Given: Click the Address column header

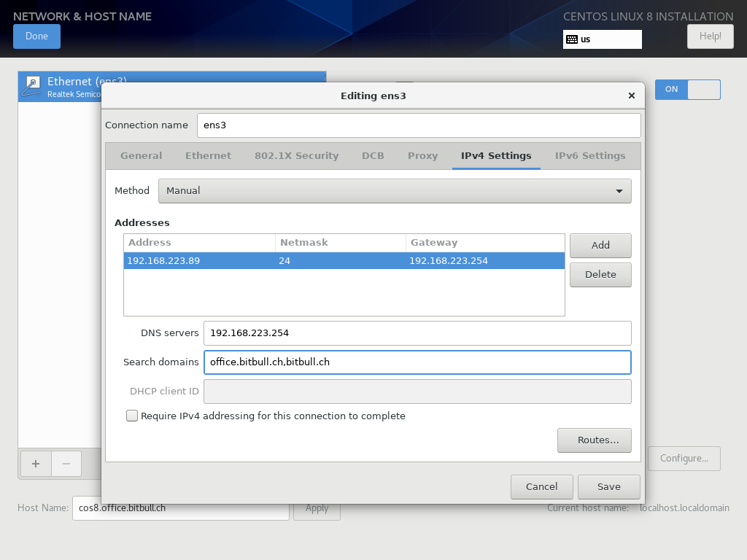Looking at the screenshot, I should [199, 243].
